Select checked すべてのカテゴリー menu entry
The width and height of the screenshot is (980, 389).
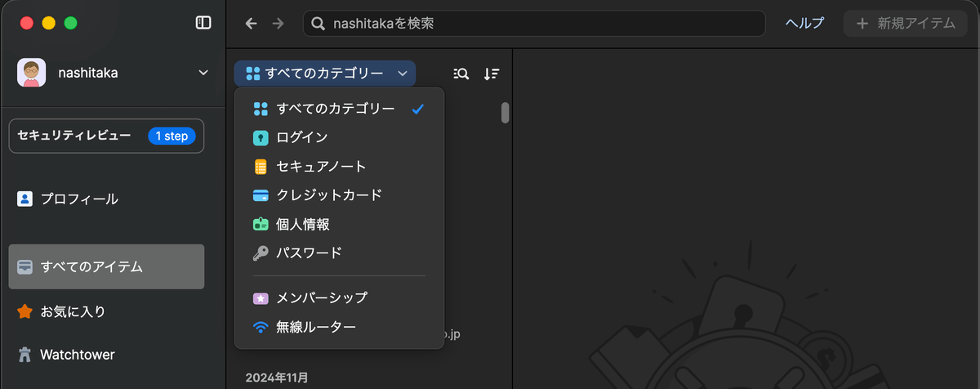click(339, 110)
